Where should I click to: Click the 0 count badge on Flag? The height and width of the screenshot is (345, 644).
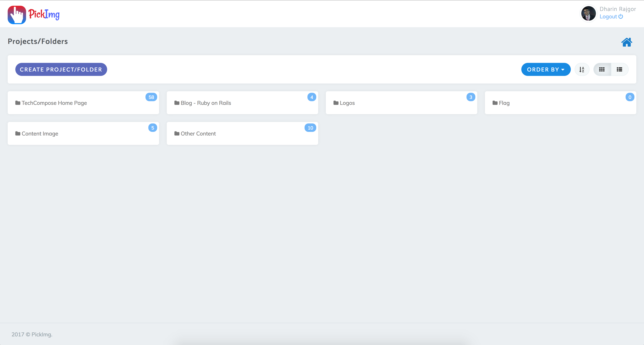[630, 97]
